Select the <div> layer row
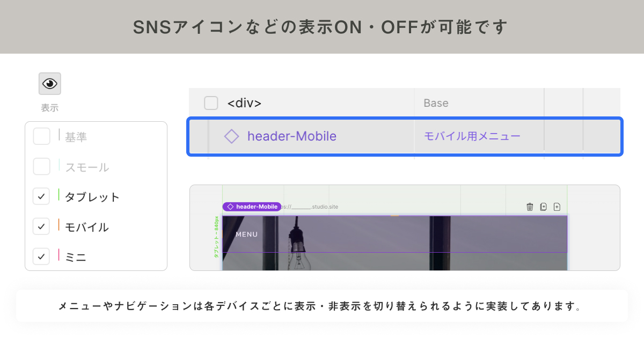644x338 pixels. click(x=405, y=102)
